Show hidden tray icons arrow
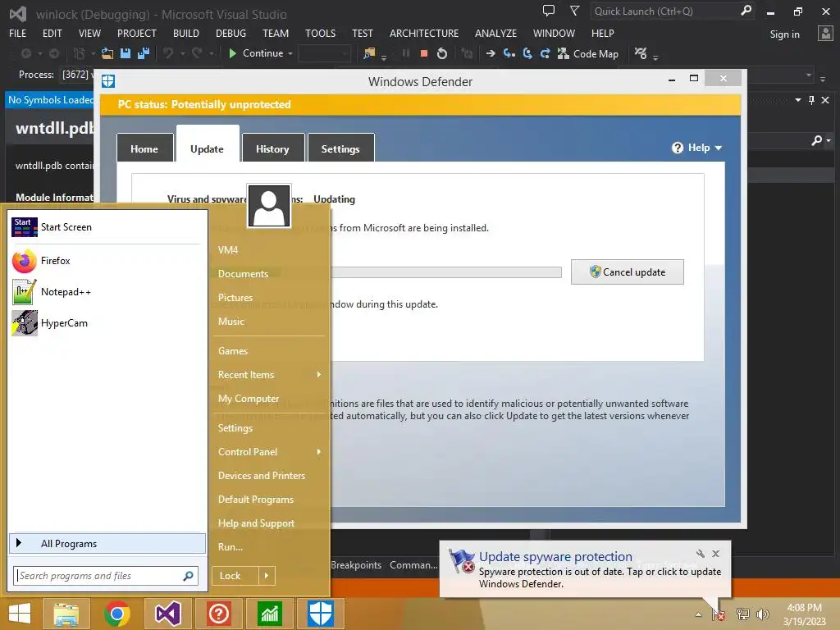 [698, 614]
